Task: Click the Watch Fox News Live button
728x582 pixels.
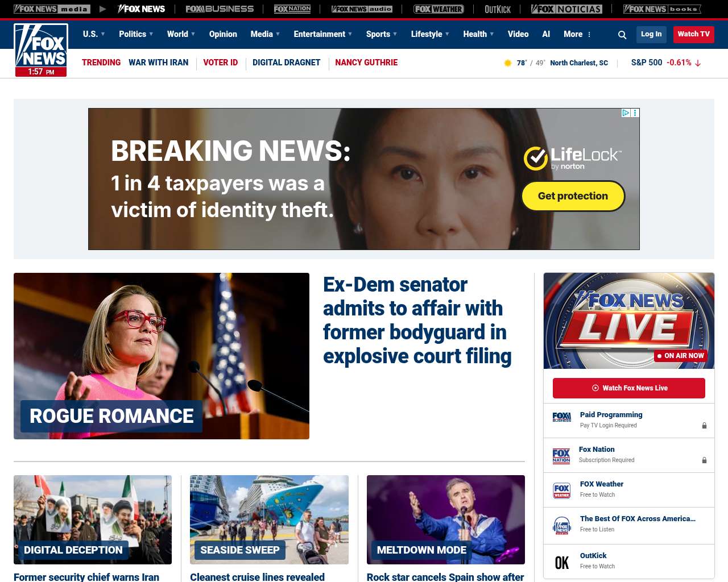Action: click(x=629, y=388)
